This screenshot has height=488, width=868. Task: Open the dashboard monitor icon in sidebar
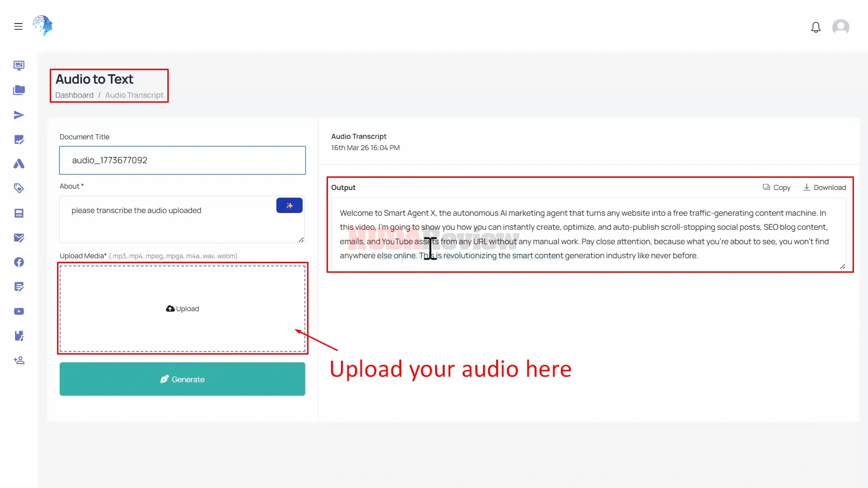(x=19, y=66)
